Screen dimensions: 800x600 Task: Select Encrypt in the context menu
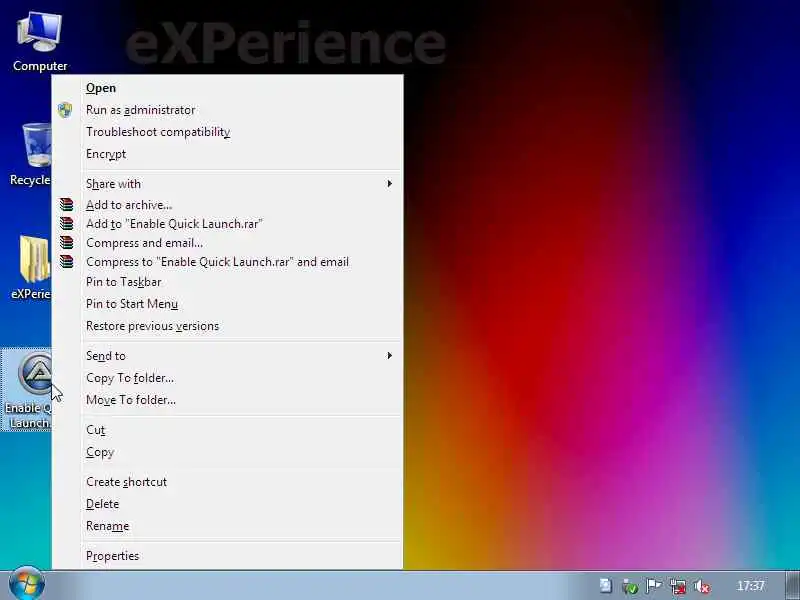[x=228, y=154]
